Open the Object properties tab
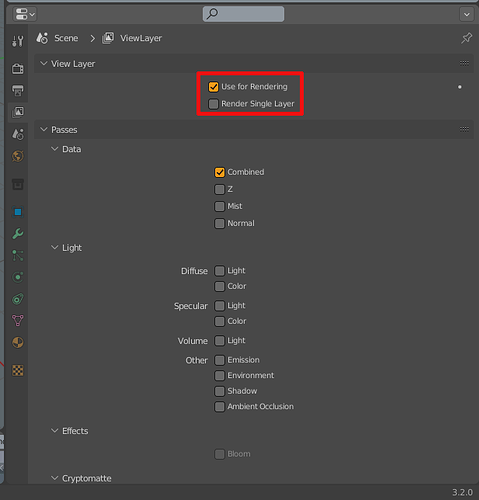 18,212
